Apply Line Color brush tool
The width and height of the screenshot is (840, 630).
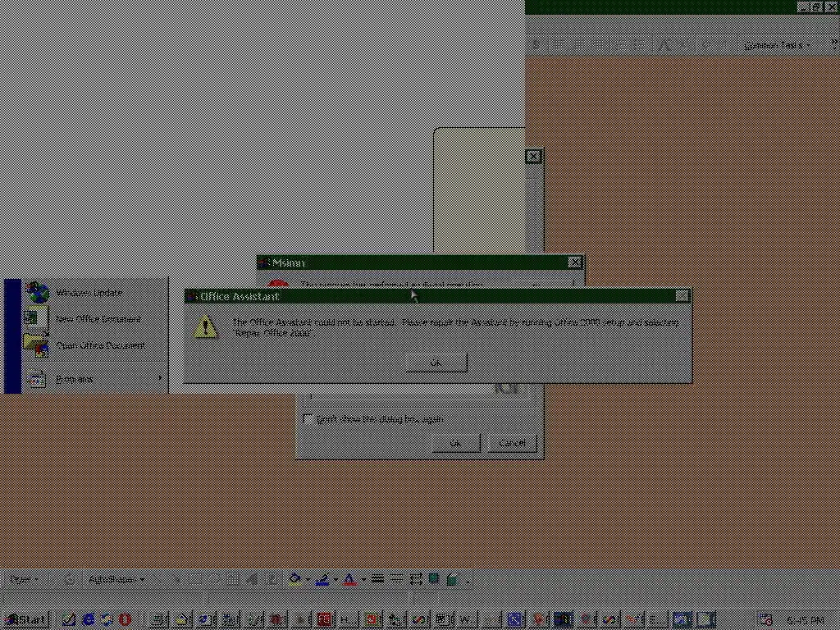click(x=322, y=579)
